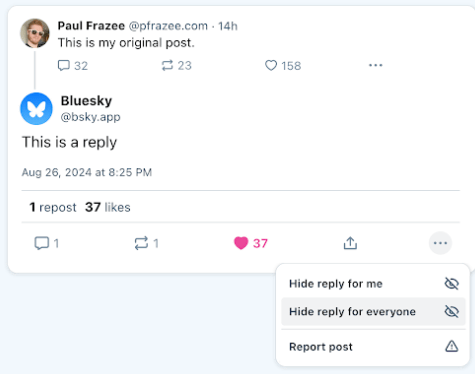
Task: Select Hide reply for everyone
Action: pyautogui.click(x=373, y=311)
